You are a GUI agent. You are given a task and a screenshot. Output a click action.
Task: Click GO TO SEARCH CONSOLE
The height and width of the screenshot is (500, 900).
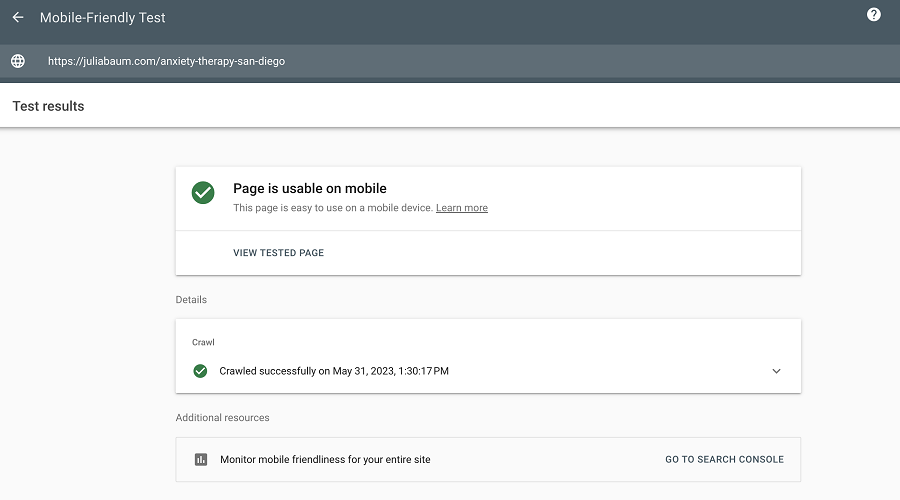pyautogui.click(x=724, y=460)
